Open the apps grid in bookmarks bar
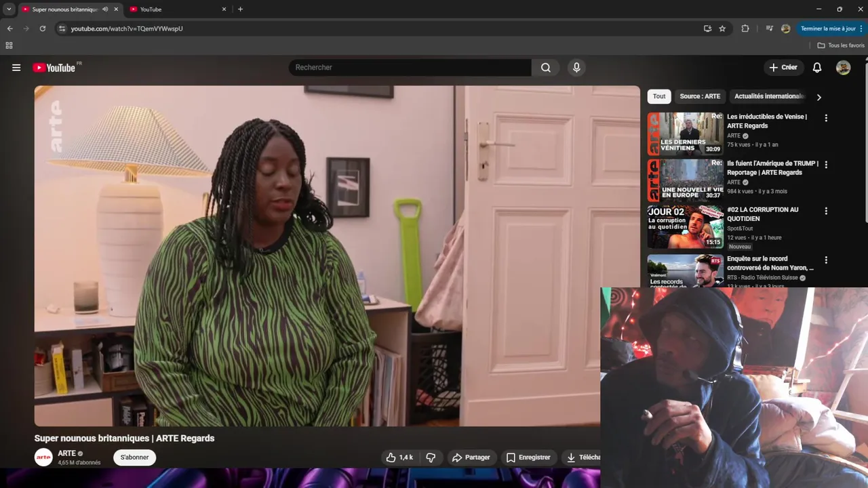Image resolution: width=868 pixels, height=488 pixels. click(x=9, y=45)
